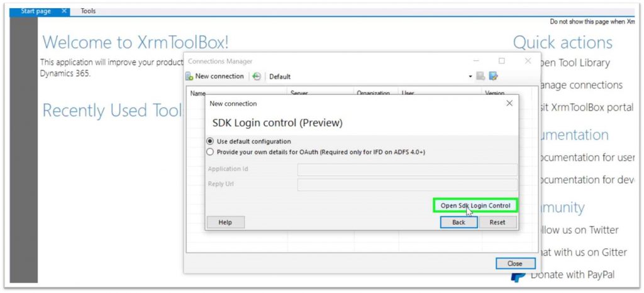Maximize the Connections Manager window
Viewport: 644px width, 293px height.
pos(501,61)
